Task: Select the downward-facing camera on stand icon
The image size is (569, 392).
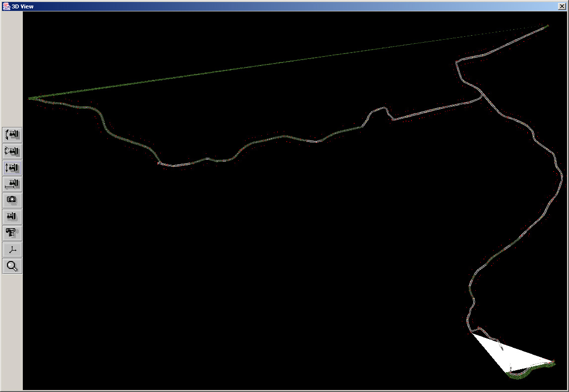Action: (12, 233)
